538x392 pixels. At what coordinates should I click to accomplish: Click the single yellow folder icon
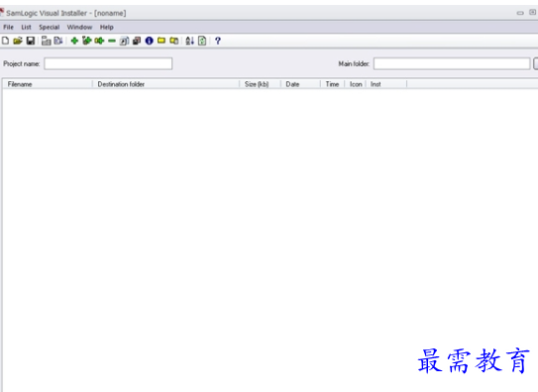pos(161,41)
